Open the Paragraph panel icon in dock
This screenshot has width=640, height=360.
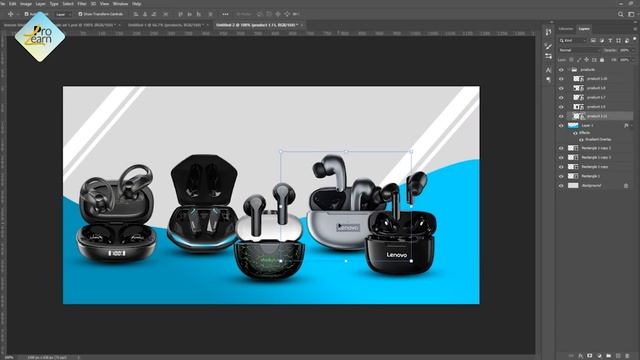548,80
